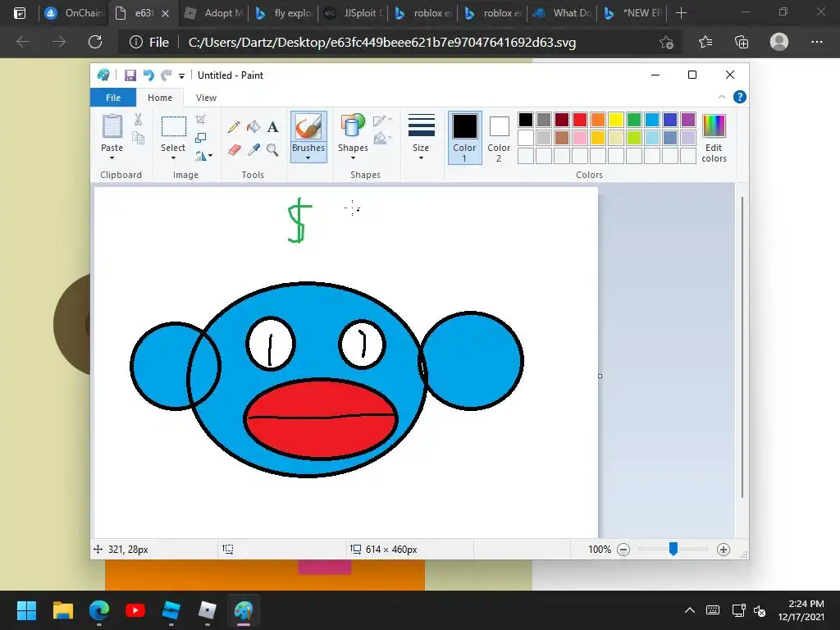
Task: Switch to JJSploit browser tab
Action: click(x=354, y=13)
